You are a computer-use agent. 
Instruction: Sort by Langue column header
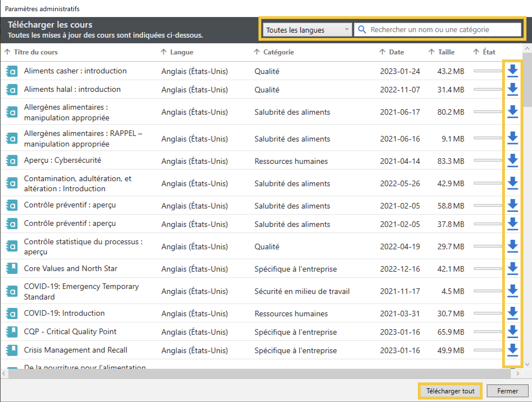pos(177,52)
